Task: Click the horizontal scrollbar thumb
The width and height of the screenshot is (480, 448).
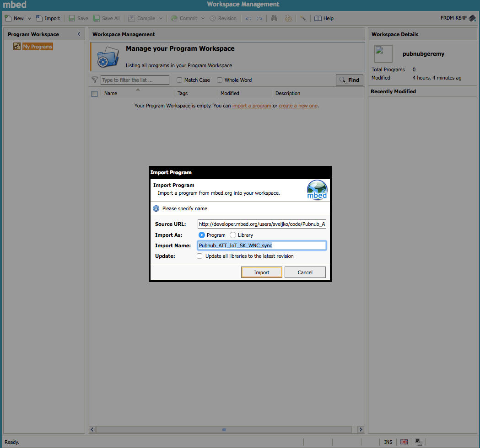Action: (x=224, y=430)
